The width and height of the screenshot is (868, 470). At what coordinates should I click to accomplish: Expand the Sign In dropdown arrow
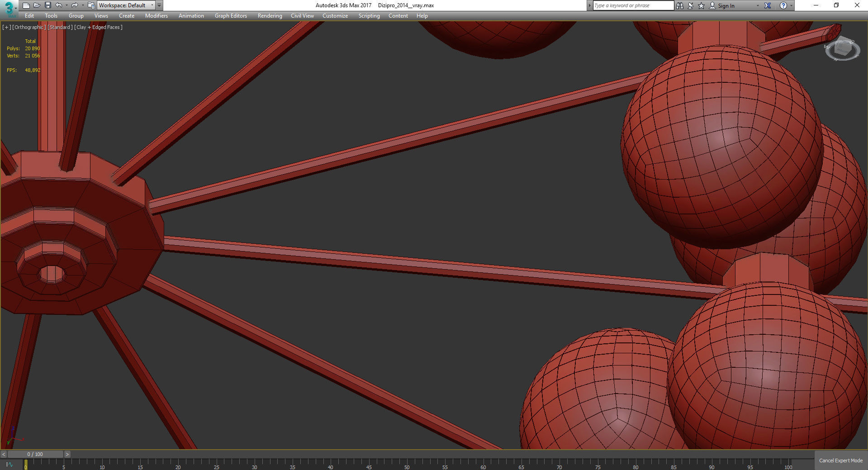point(758,5)
